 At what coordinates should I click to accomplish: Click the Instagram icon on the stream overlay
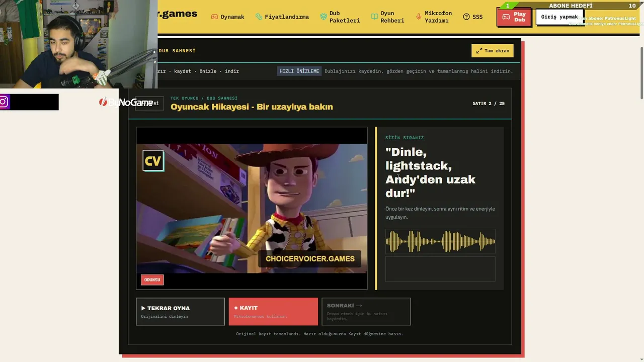tap(4, 102)
